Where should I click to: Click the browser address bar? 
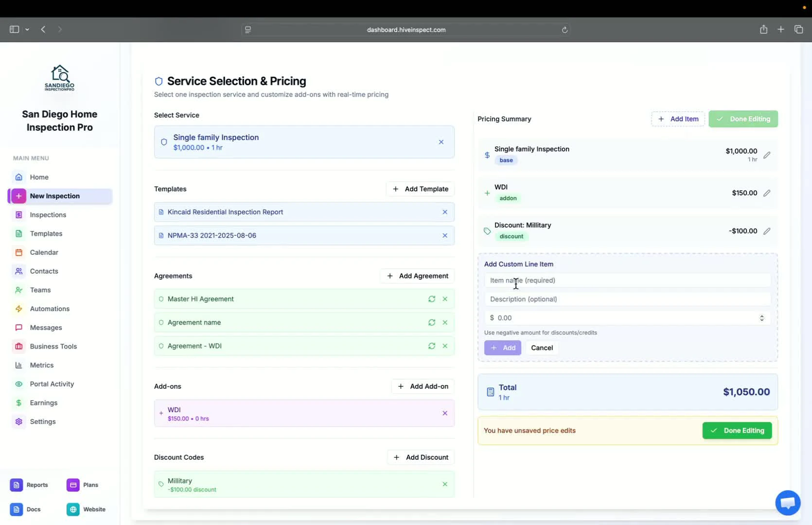point(406,30)
